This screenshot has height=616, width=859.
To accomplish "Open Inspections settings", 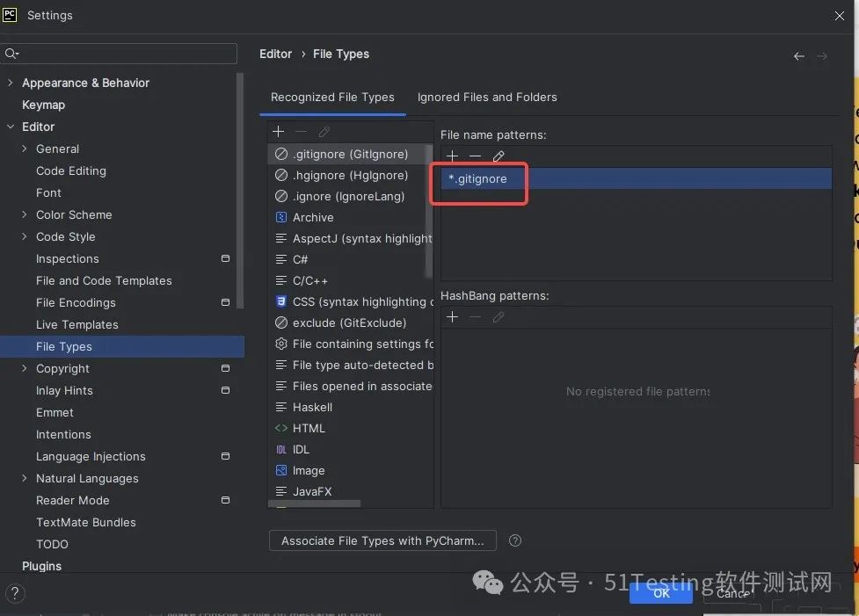I will click(x=68, y=258).
